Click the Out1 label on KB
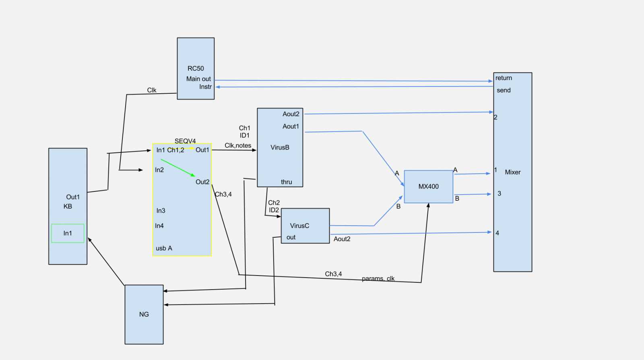 [x=73, y=197]
